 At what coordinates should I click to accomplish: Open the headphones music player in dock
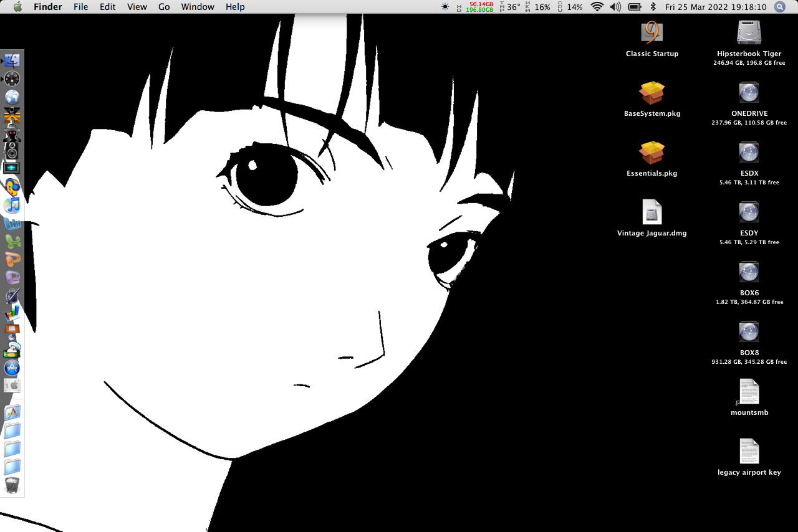pyautogui.click(x=12, y=186)
